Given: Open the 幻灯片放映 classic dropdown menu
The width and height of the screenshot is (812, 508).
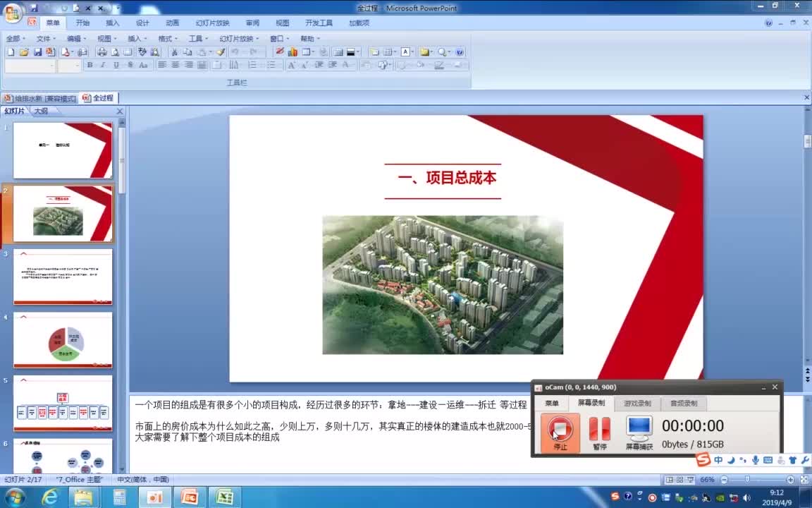Looking at the screenshot, I should coord(239,39).
